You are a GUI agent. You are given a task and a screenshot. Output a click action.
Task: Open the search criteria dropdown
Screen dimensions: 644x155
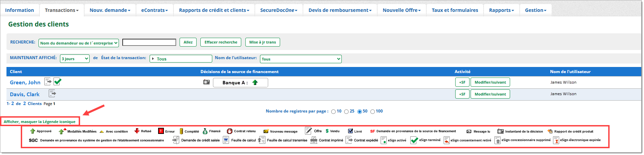pos(79,43)
